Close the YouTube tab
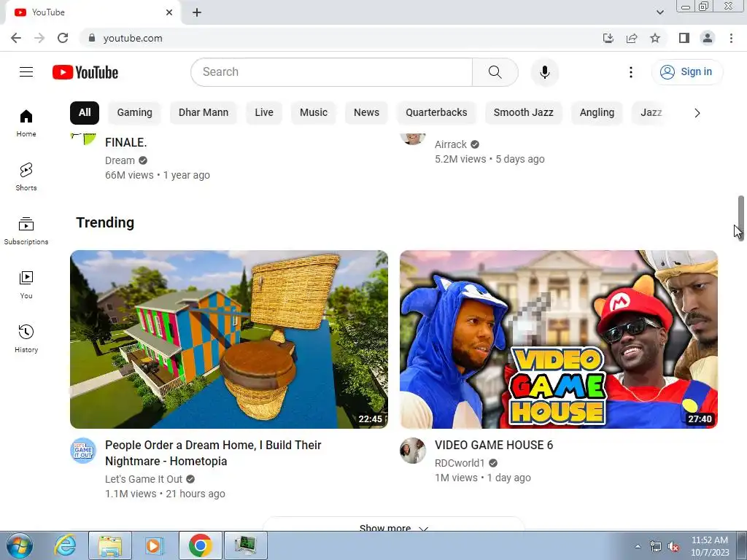This screenshot has width=747, height=560. pos(169,12)
